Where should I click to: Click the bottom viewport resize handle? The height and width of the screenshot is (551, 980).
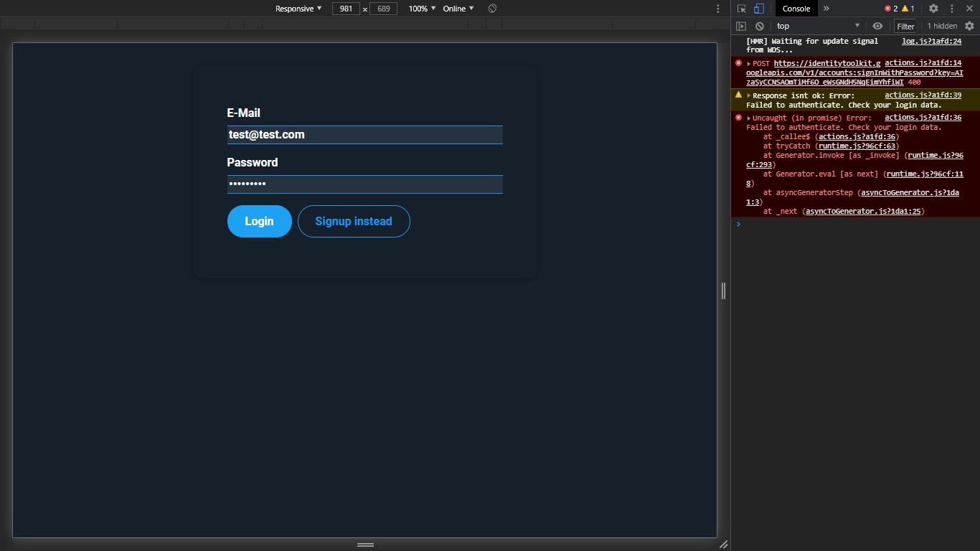coord(365,545)
